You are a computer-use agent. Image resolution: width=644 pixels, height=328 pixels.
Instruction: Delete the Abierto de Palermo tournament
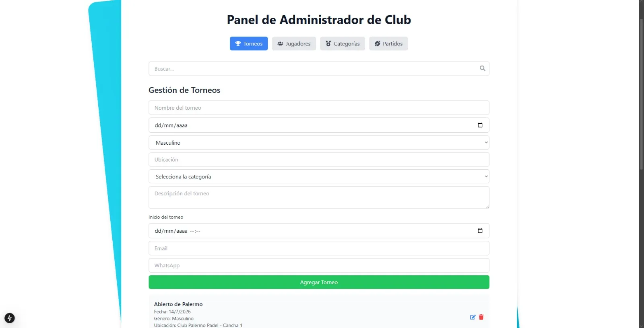pyautogui.click(x=481, y=317)
